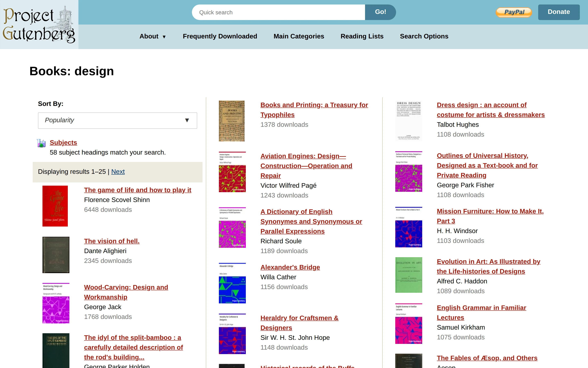The width and height of the screenshot is (588, 368).
Task: Open Wood-Carving: Design and Workmanship
Action: coord(126,292)
